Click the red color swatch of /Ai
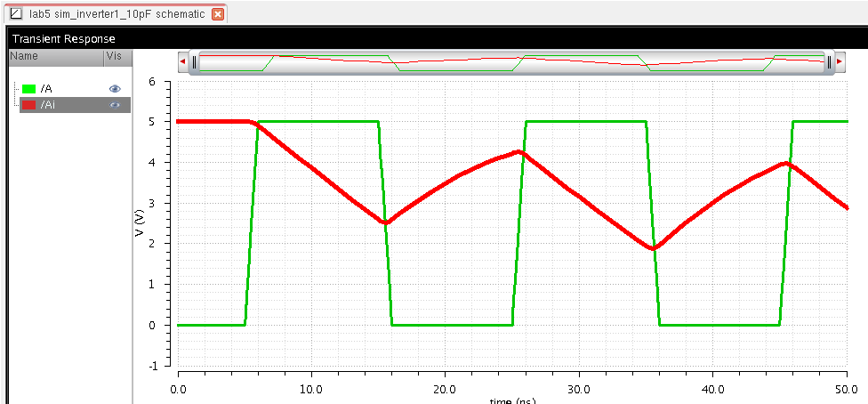The width and height of the screenshot is (868, 404). pyautogui.click(x=28, y=105)
